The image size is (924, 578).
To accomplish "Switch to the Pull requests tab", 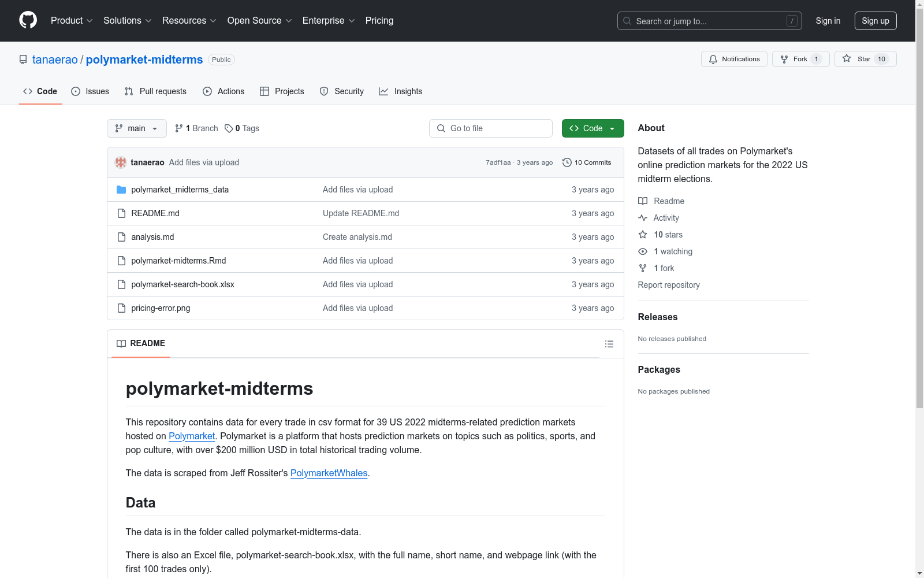I will pos(155,91).
